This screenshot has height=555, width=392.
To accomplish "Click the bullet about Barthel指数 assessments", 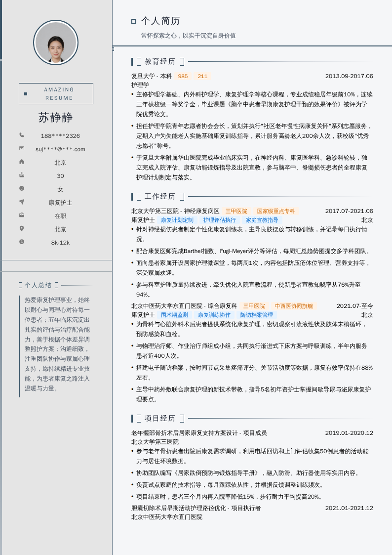I will [x=252, y=251].
